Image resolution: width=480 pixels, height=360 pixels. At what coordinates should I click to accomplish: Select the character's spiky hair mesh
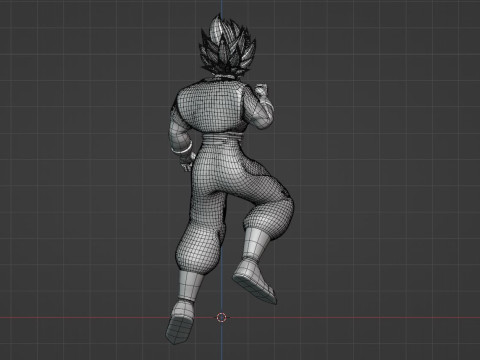(x=228, y=46)
